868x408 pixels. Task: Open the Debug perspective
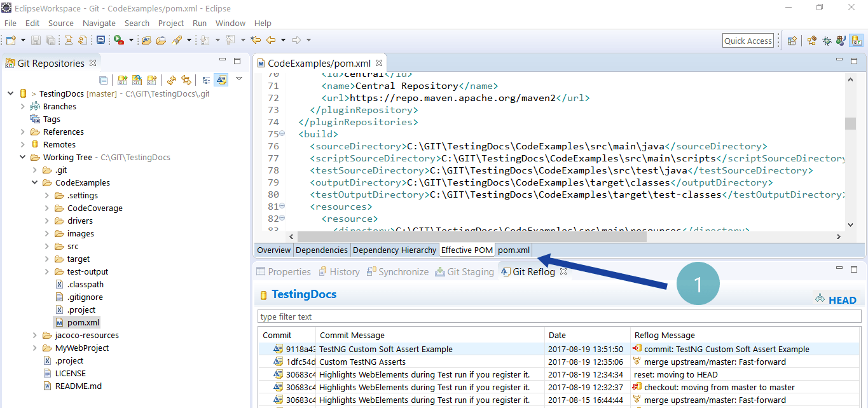(827, 40)
